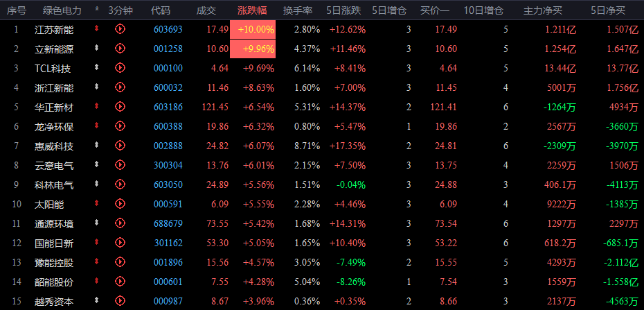This screenshot has height=310, width=644.
Task: Open stock code 603693
Action: pos(168,29)
